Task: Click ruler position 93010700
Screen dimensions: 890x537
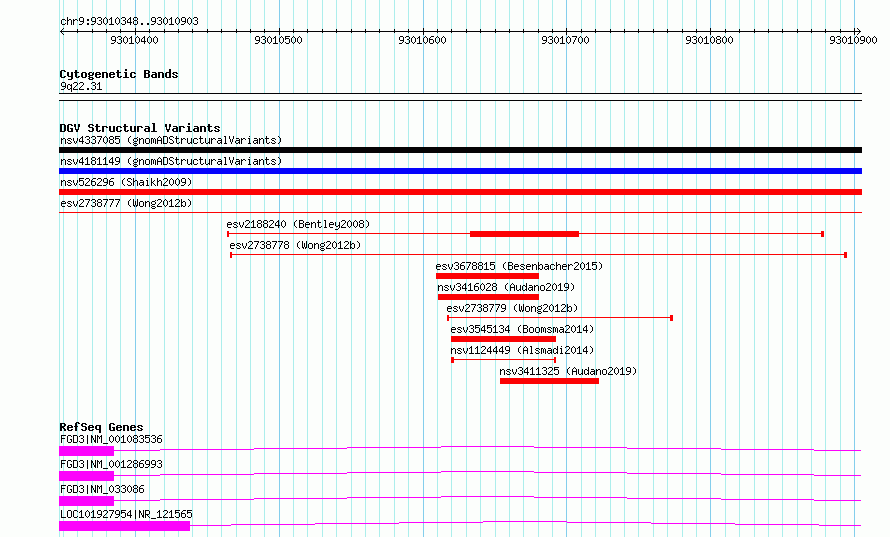Action: (565, 40)
